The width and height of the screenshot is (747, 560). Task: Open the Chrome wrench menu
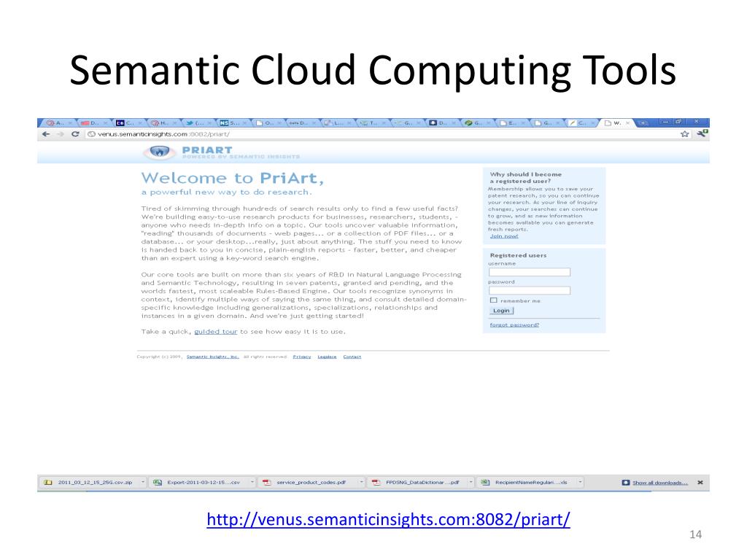click(x=703, y=134)
